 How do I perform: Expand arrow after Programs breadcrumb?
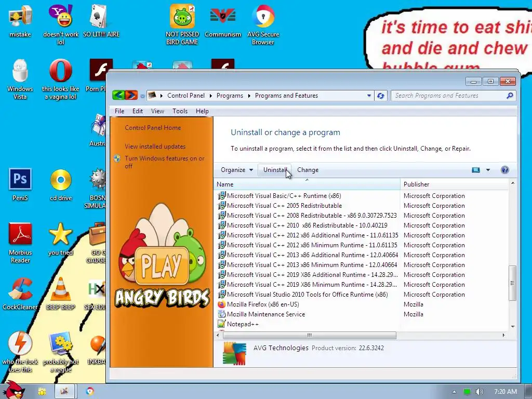(249, 96)
